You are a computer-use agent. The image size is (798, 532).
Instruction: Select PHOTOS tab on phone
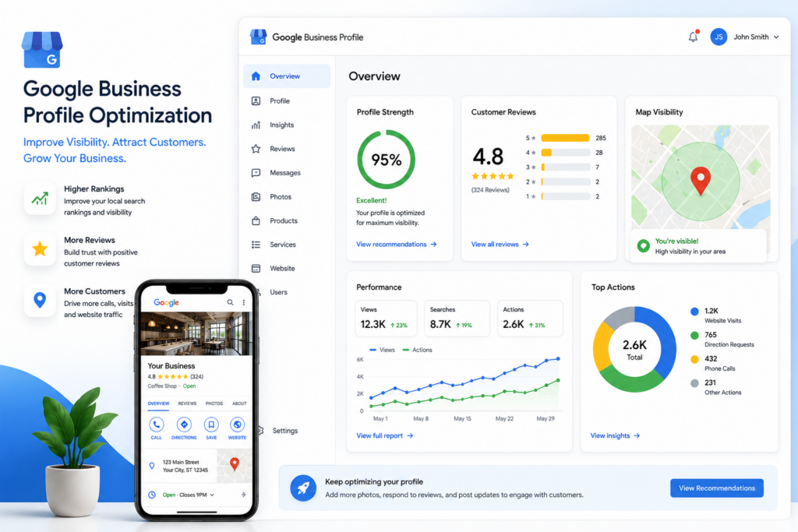tap(214, 403)
